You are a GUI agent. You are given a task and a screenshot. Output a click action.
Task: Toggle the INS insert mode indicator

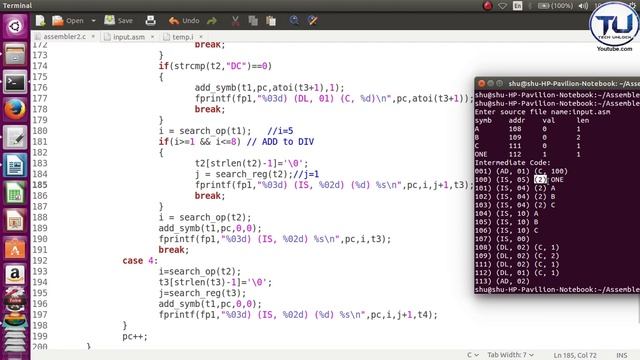[x=622, y=355]
